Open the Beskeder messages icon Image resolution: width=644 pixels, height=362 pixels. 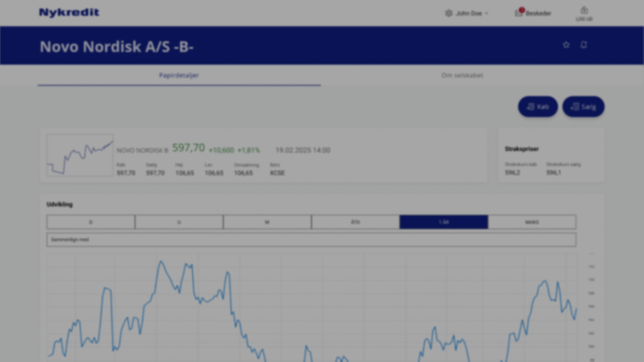coord(519,13)
